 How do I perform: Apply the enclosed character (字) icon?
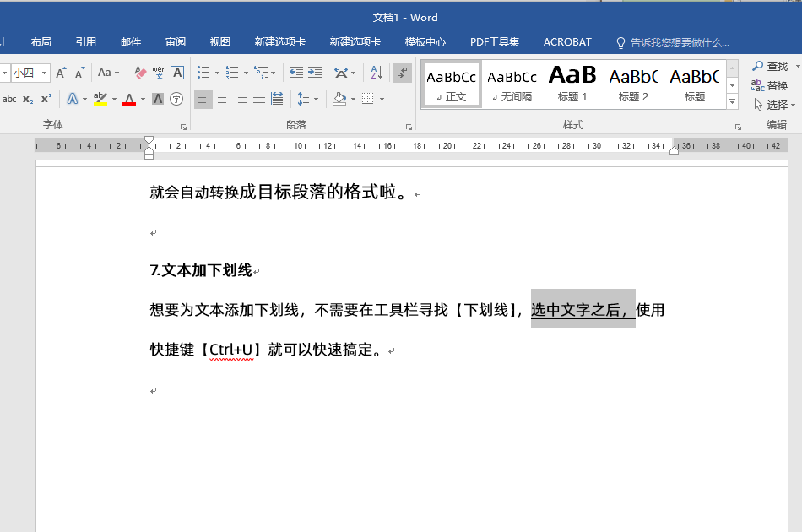(176, 99)
